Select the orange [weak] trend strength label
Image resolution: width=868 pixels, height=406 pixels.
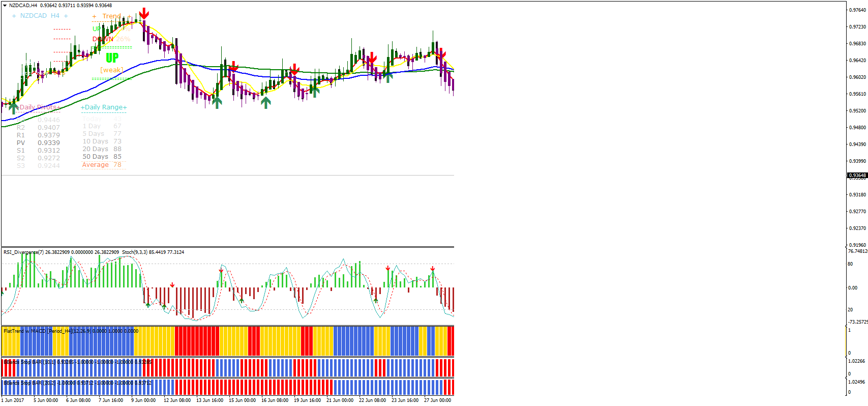point(111,70)
